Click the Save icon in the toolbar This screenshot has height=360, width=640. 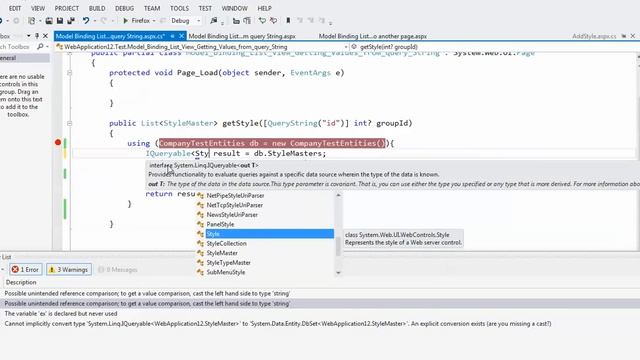[x=60, y=20]
